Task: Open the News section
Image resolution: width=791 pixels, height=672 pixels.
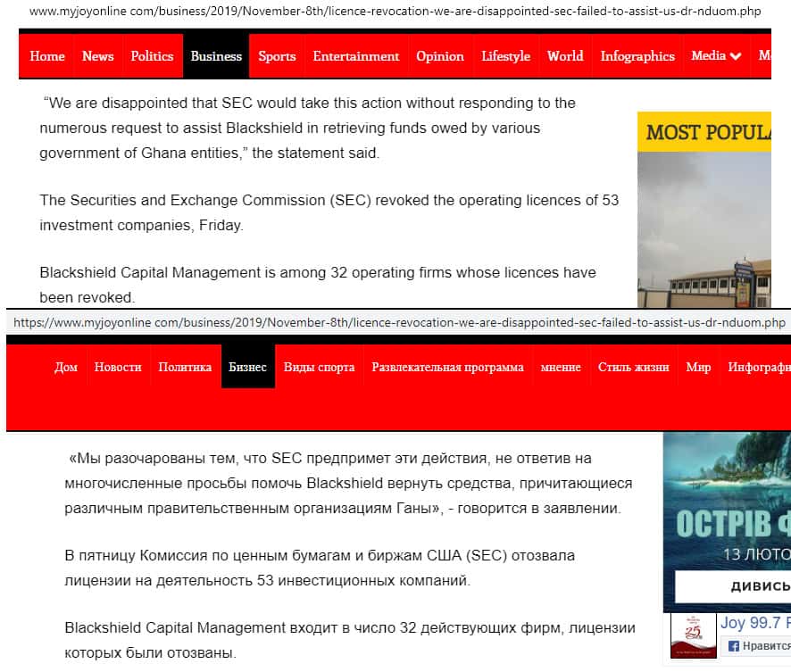Action: coord(98,56)
